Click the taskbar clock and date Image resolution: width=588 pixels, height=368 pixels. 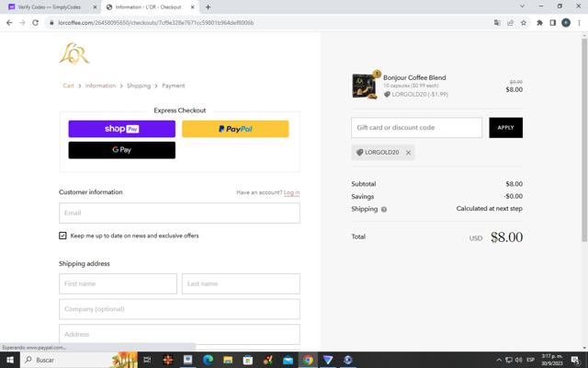click(551, 360)
